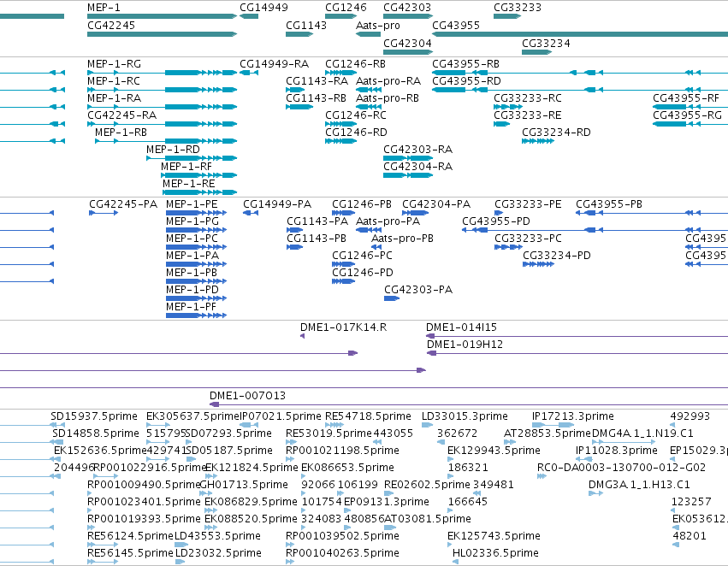Select the MEP-1 gene label
The width and height of the screenshot is (728, 566).
(104, 8)
